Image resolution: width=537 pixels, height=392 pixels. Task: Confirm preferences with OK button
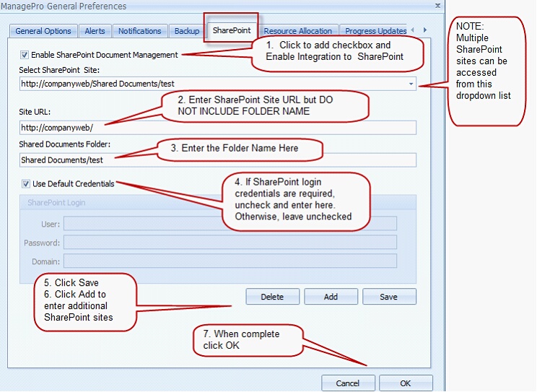[x=406, y=383]
